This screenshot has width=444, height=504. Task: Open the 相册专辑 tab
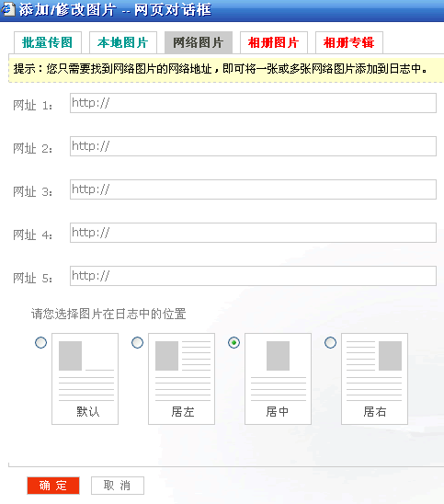349,42
